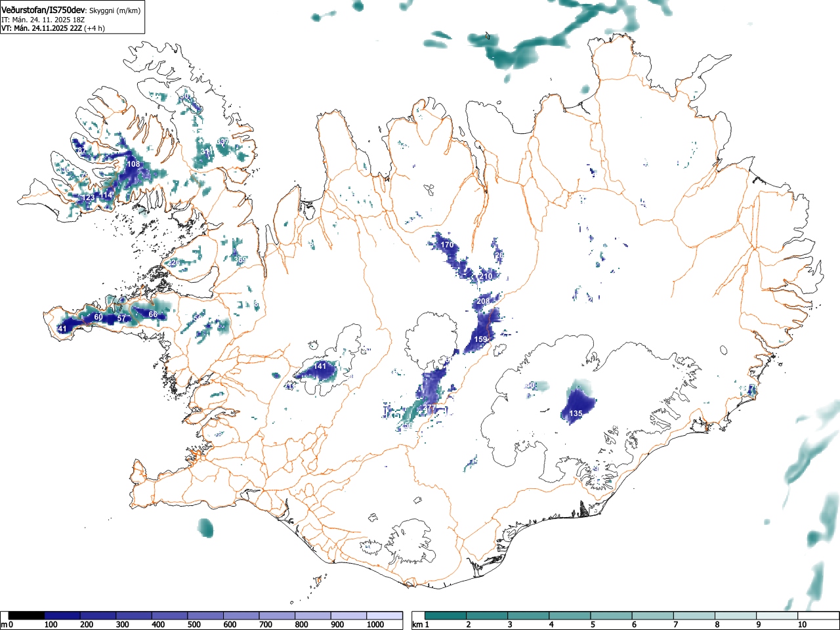Click the visibility value 60 on Snæfellsnes
Viewport: 840px width, 630px height.
pyautogui.click(x=98, y=317)
